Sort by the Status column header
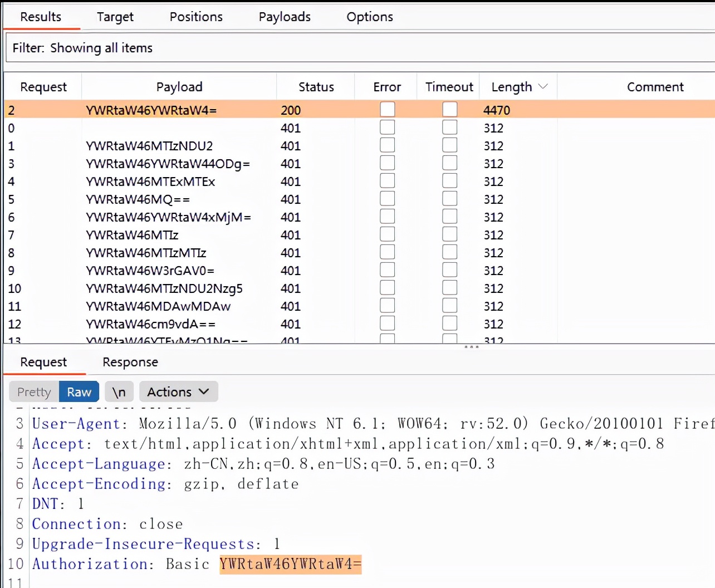Image resolution: width=715 pixels, height=588 pixels. [316, 87]
